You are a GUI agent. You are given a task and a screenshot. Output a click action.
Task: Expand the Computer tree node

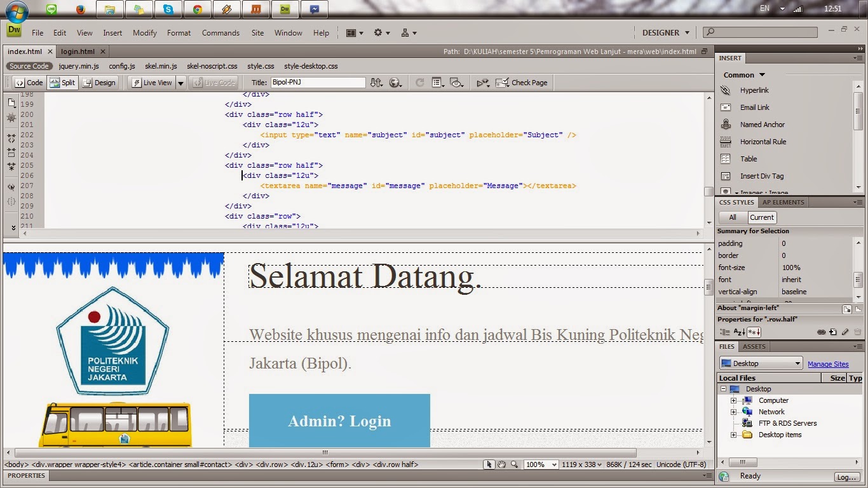[733, 400]
